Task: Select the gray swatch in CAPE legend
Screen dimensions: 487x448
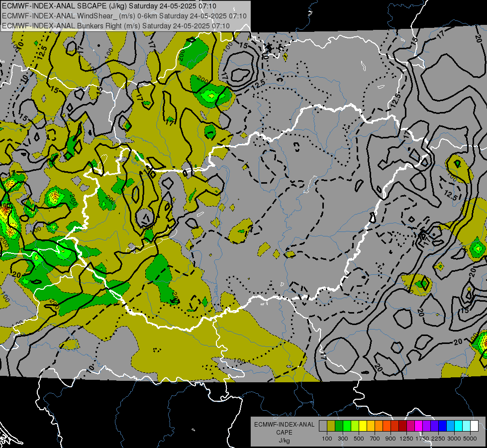Action: click(323, 426)
